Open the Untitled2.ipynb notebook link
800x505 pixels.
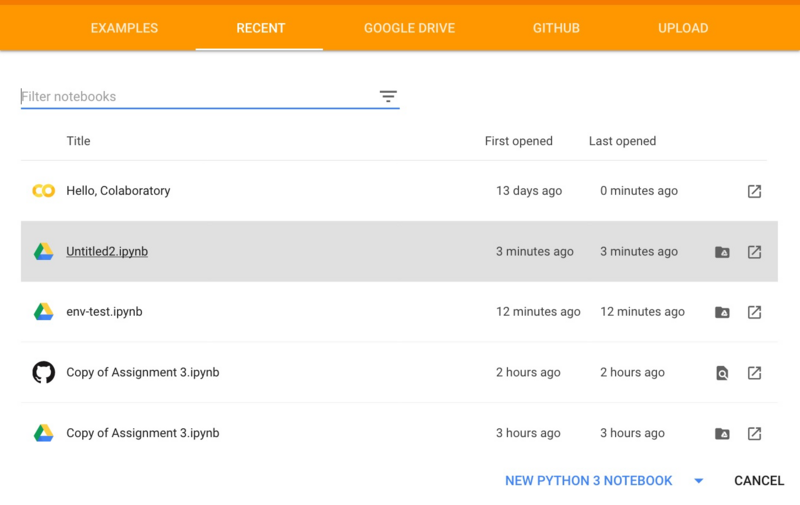click(x=107, y=252)
